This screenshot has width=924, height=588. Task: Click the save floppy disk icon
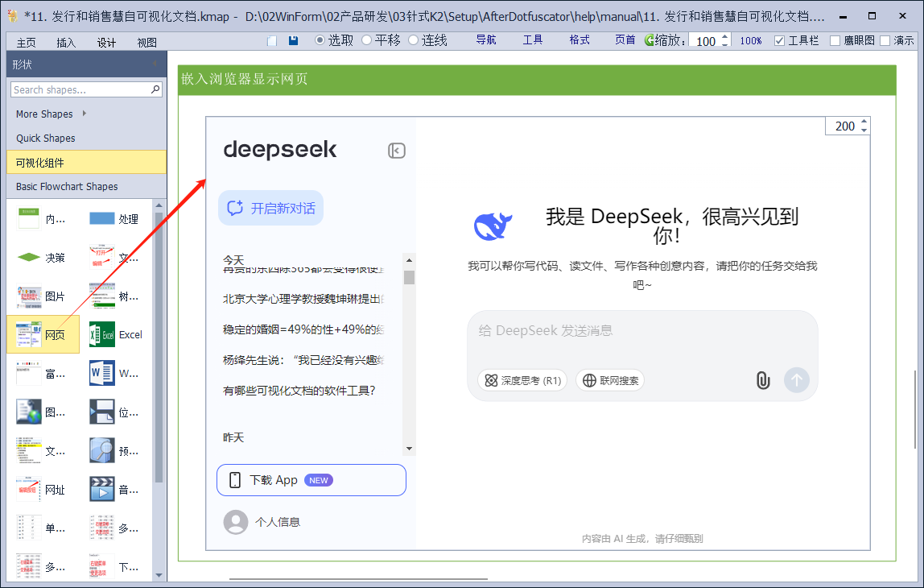click(x=293, y=41)
